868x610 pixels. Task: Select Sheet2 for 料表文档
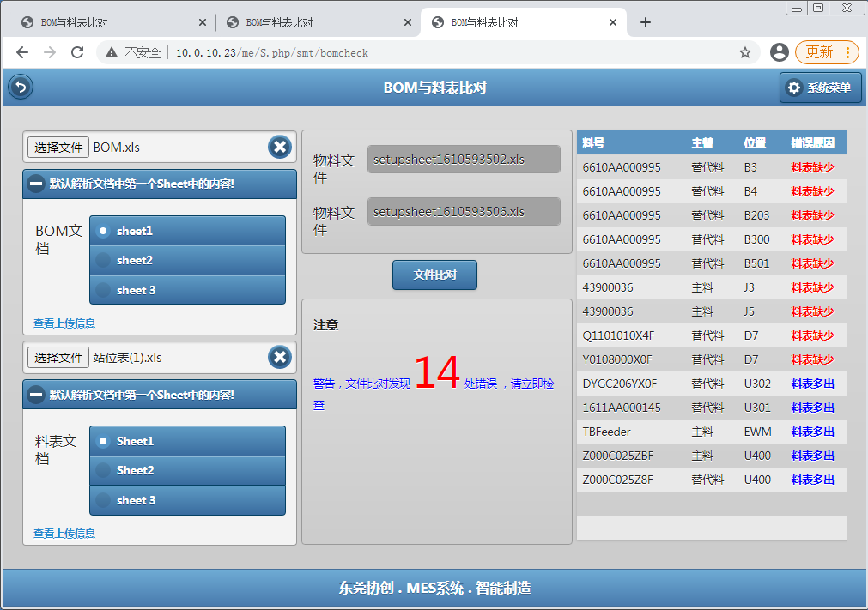187,470
